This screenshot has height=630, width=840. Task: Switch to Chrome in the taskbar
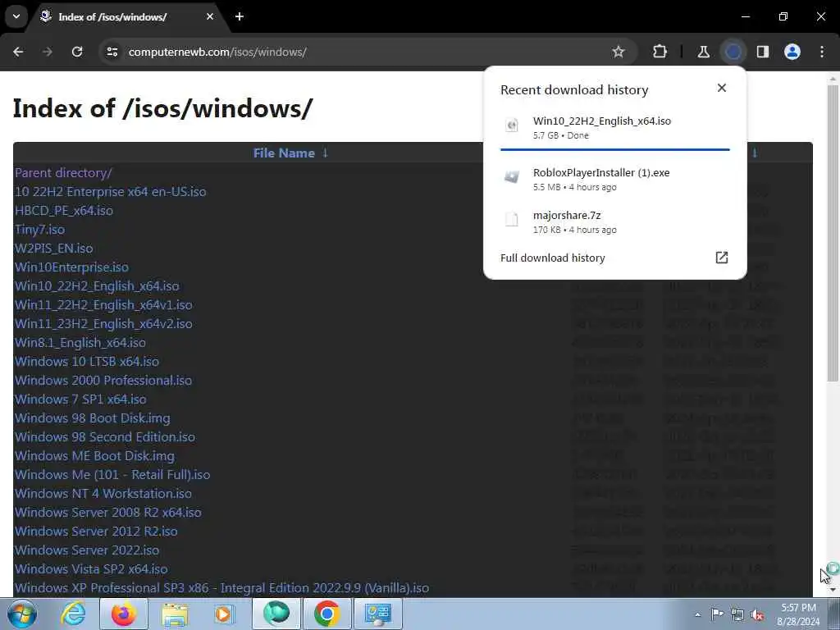(x=326, y=614)
